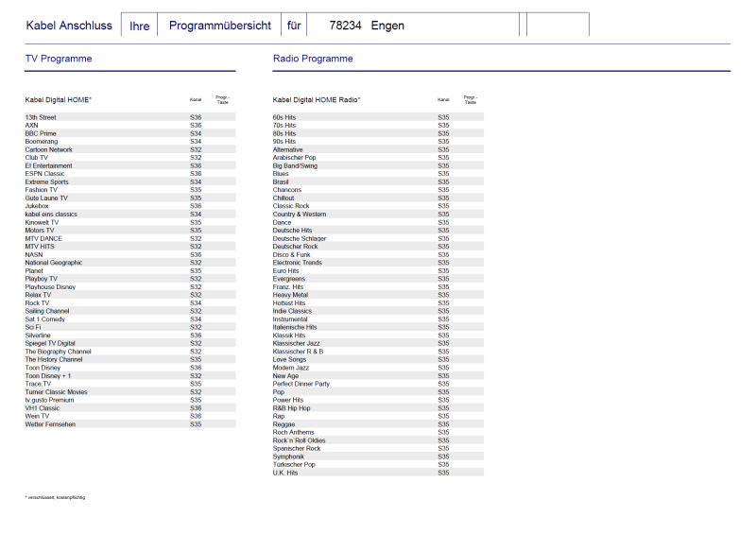756x534 pixels.
Task: Select 'U.K. Hits' radio row
Action: (378, 473)
